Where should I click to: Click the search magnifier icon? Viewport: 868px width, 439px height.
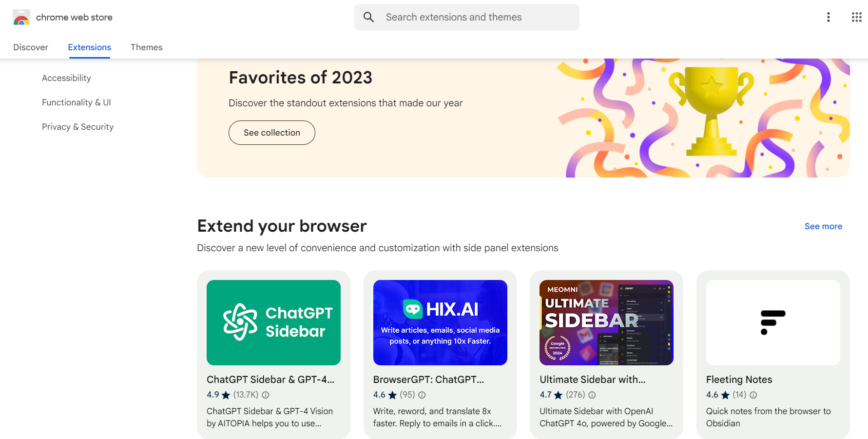(368, 17)
